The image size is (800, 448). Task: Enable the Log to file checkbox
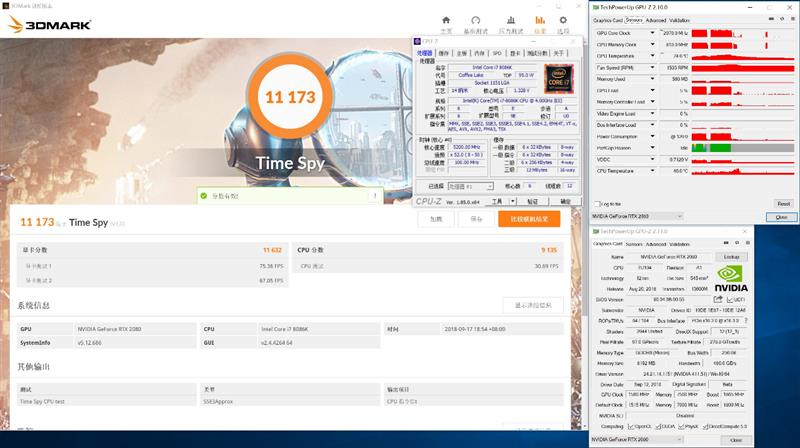pos(597,204)
